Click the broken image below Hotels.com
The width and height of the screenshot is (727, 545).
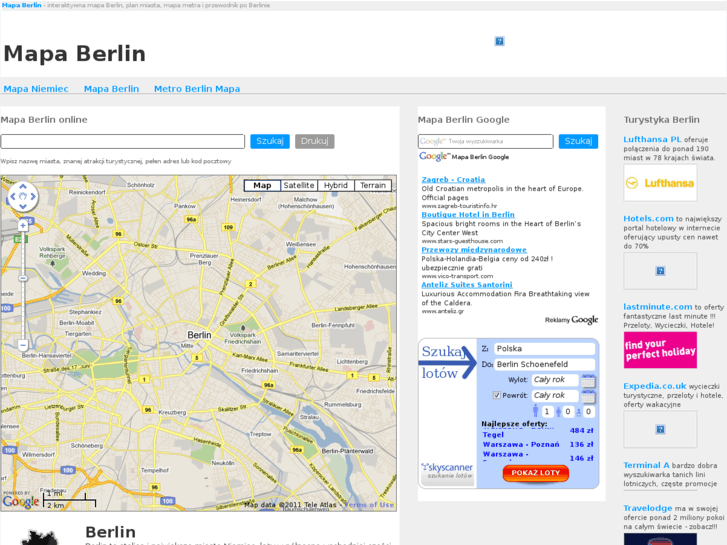point(660,271)
